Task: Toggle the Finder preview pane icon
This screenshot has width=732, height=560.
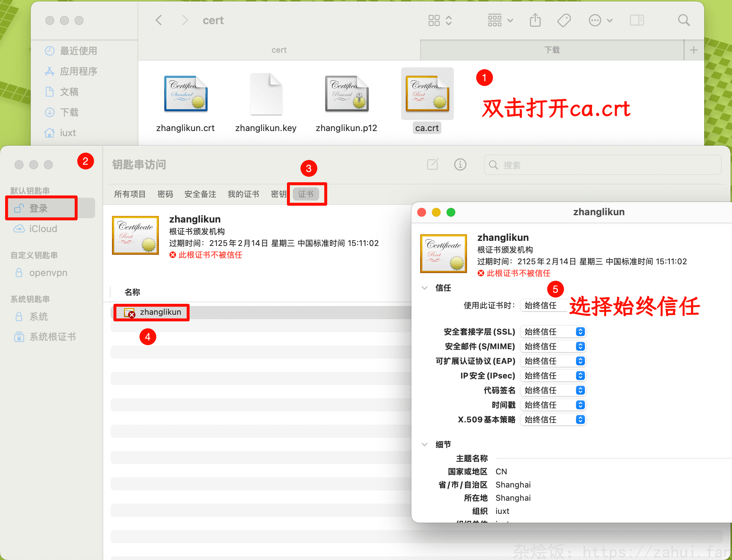Action: tap(637, 20)
